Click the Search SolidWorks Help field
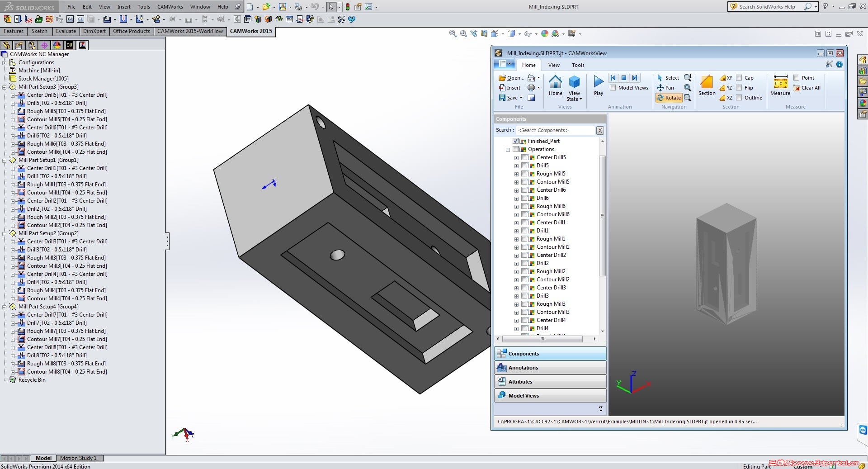 [x=772, y=7]
